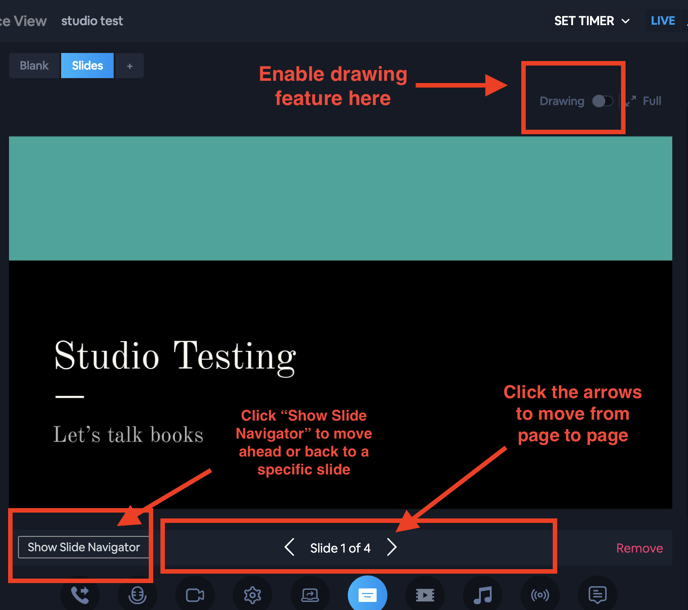Go to the next slide arrow

[391, 547]
